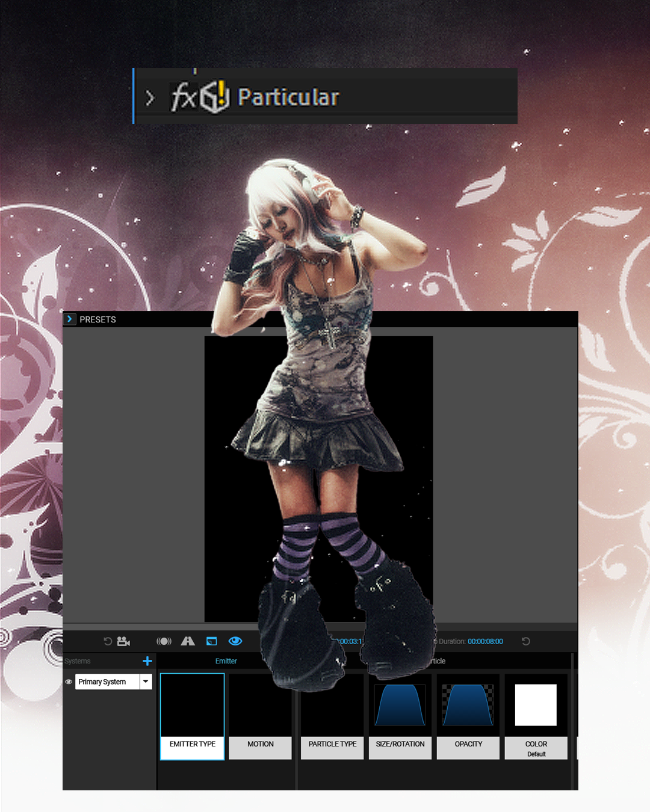Hide Primary System via eye icon
The width and height of the screenshot is (650, 812).
(69, 681)
